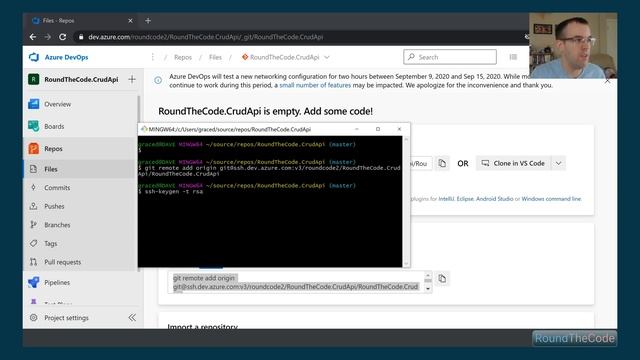Click the Files icon in sidebar

coord(33,169)
